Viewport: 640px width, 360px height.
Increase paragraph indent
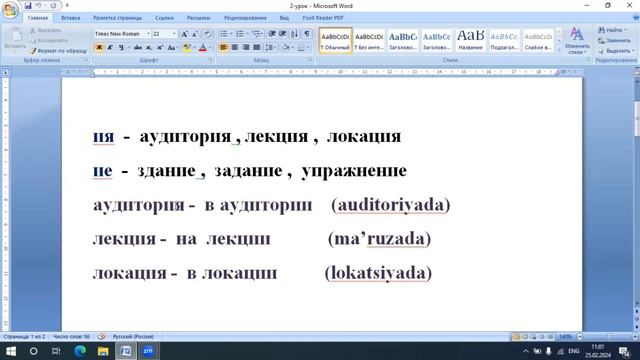tap(282, 34)
